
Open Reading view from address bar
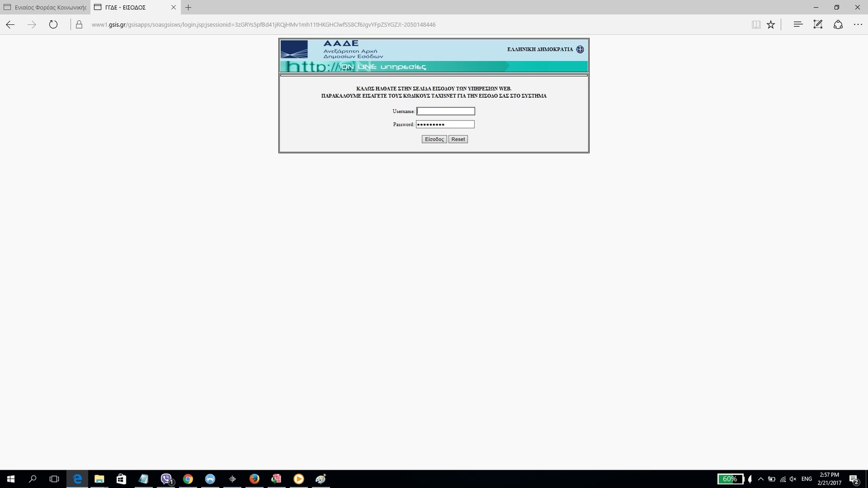coord(756,24)
